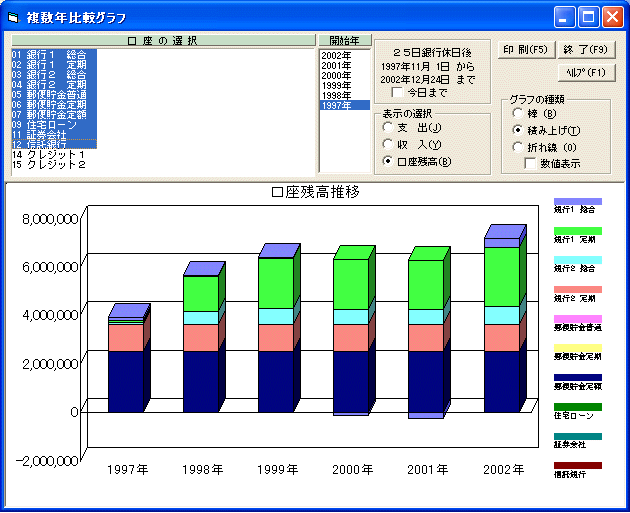Select 1999年 in the start year list
Viewport: 630px width, 513px height.
tap(336, 85)
